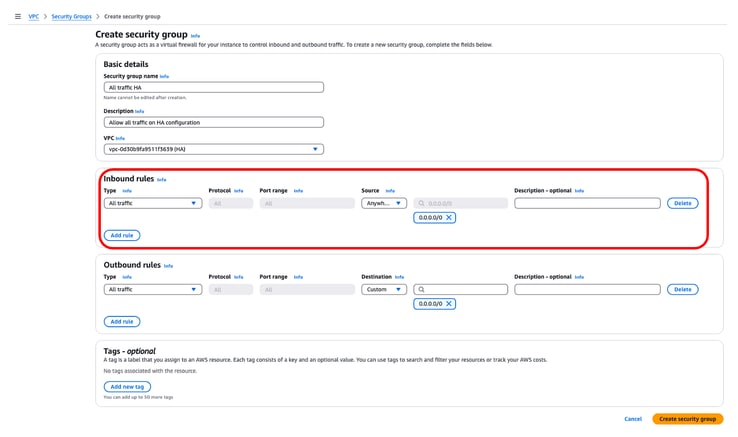Open Info link next to Description label
Viewport: 738px width, 437px height.
coord(139,112)
